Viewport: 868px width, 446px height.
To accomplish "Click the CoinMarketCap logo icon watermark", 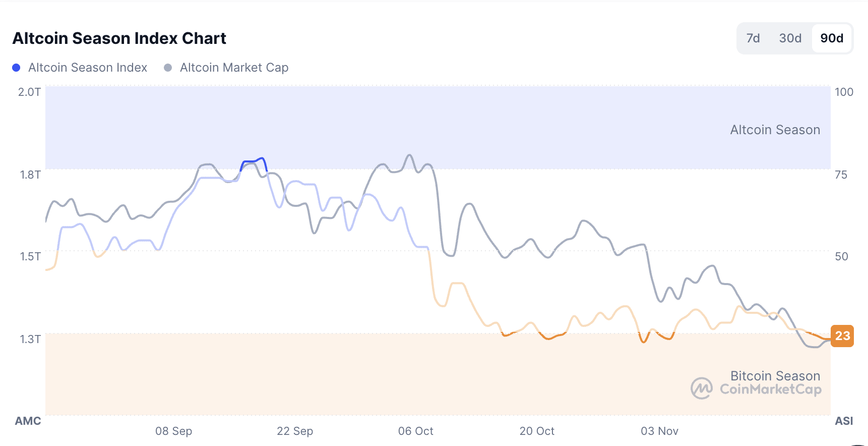I will (702, 388).
